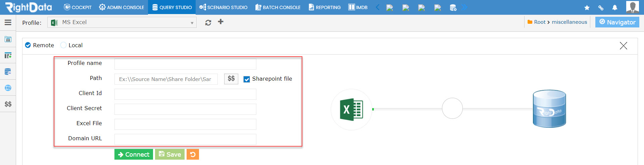644x165 pixels.
Task: Uncheck the Sharepoint file checkbox
Action: click(247, 79)
